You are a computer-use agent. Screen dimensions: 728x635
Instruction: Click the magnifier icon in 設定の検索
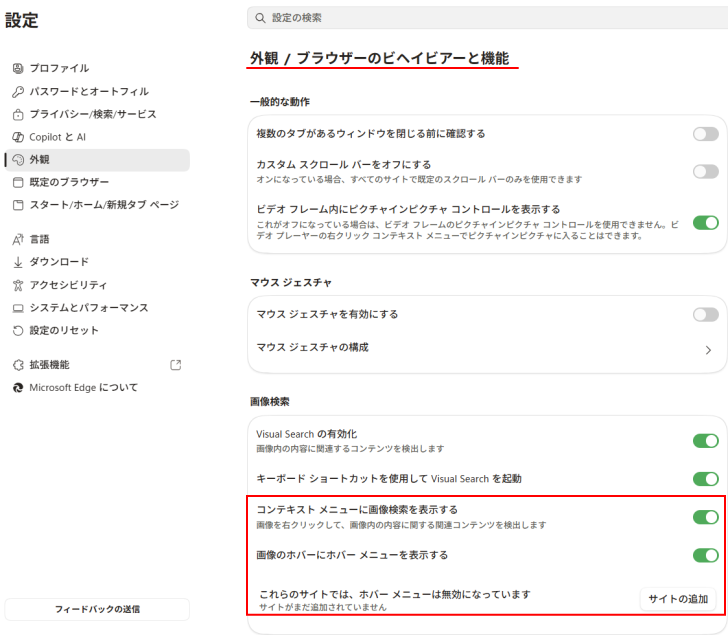260,18
